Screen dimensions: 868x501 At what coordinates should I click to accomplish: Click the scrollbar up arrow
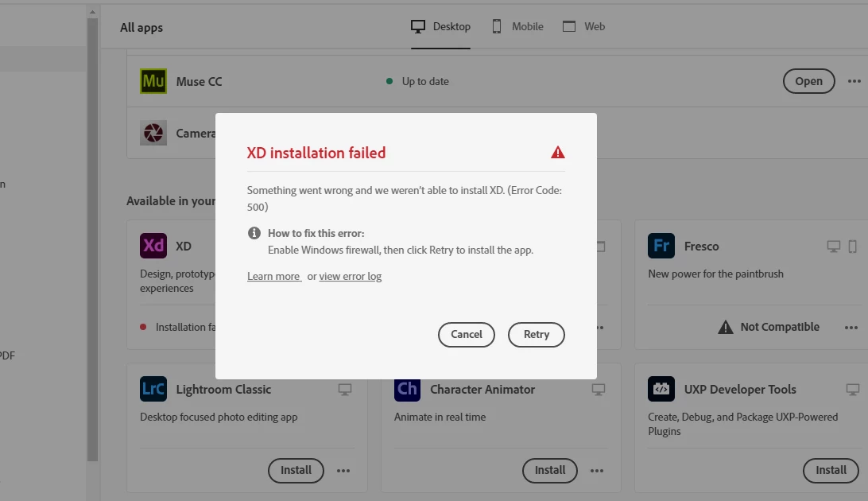pyautogui.click(x=92, y=12)
